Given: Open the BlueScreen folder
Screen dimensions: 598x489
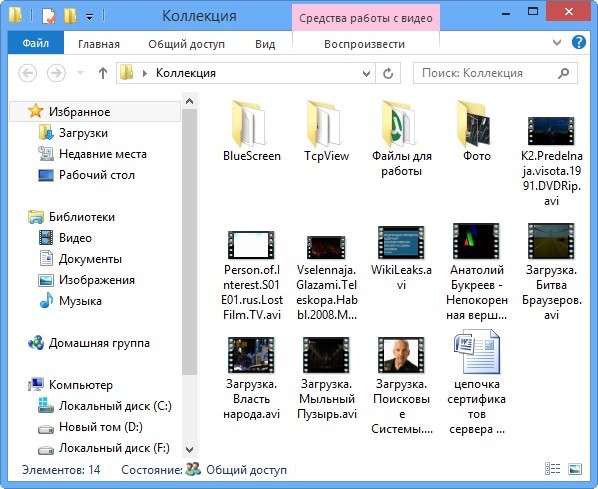Looking at the screenshot, I should (x=252, y=131).
